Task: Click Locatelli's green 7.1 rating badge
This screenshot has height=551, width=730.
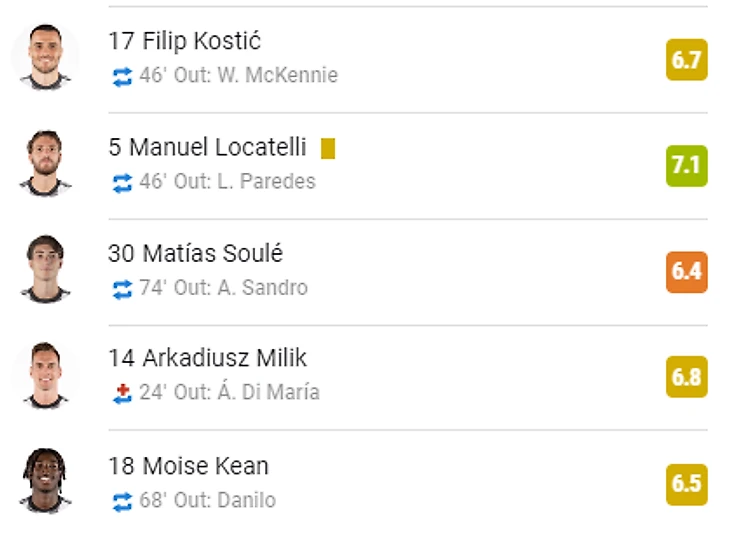Action: (686, 165)
